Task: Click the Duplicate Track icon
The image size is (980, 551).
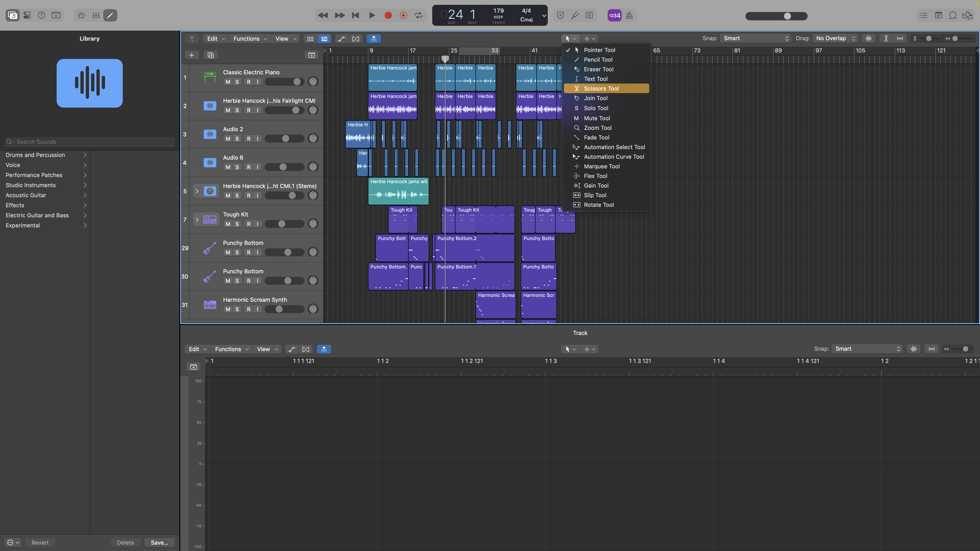Action: (211, 55)
